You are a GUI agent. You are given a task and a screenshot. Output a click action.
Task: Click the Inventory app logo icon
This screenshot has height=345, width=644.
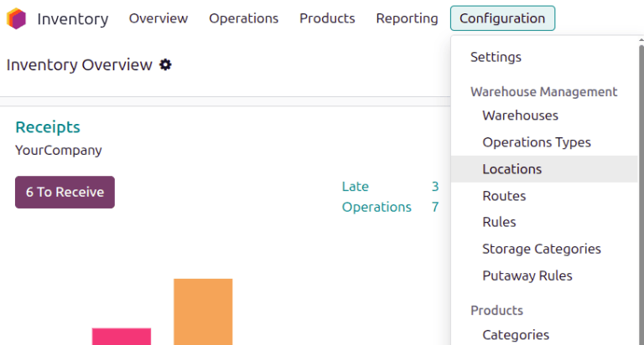pyautogui.click(x=17, y=18)
